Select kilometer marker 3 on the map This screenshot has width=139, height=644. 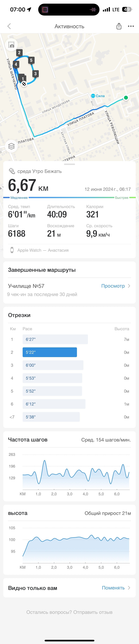[x=35, y=74]
